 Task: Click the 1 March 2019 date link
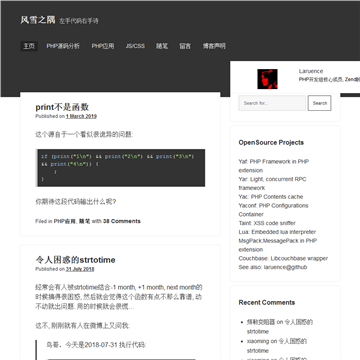pos(81,116)
